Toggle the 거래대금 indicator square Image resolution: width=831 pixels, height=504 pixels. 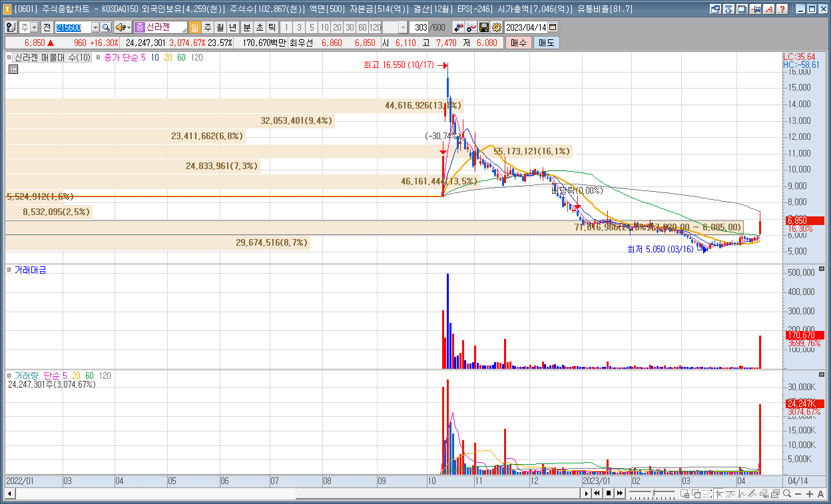tap(9, 270)
